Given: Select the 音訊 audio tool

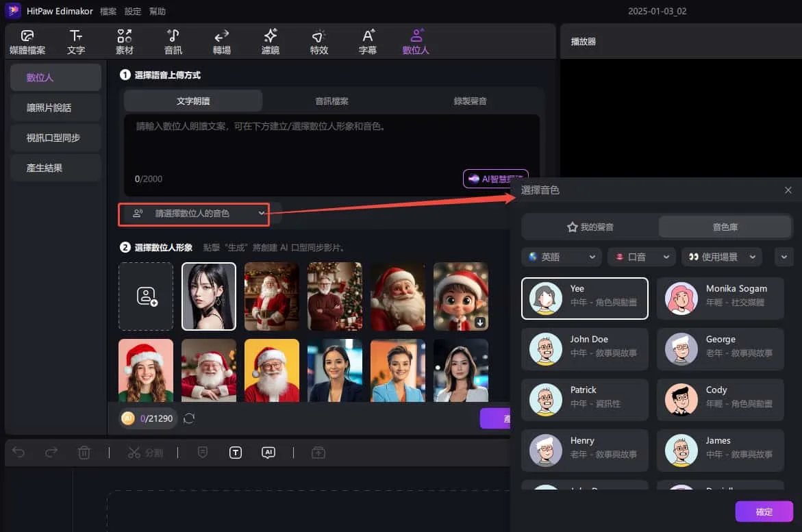Looking at the screenshot, I should pyautogui.click(x=173, y=41).
